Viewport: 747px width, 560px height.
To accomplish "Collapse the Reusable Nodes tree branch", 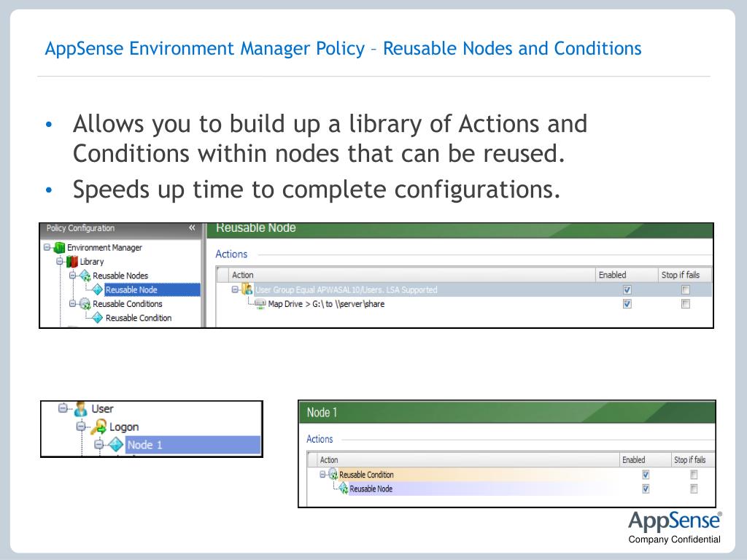I will click(73, 276).
